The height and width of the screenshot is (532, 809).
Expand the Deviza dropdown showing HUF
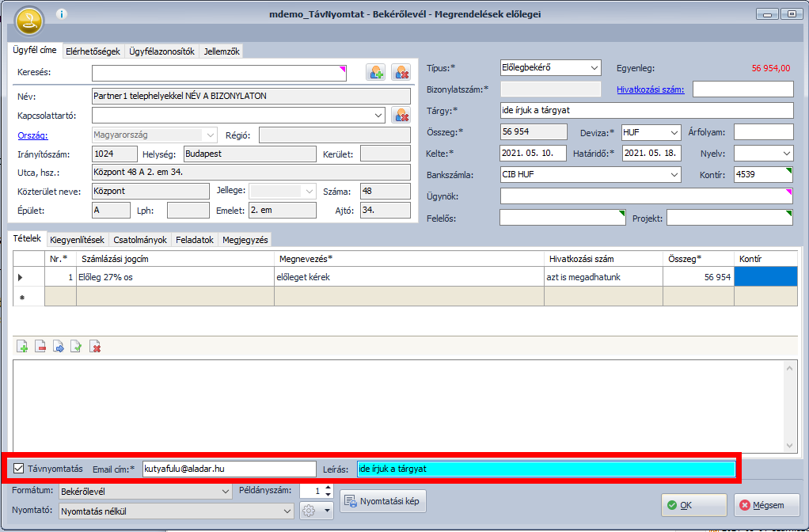point(674,133)
